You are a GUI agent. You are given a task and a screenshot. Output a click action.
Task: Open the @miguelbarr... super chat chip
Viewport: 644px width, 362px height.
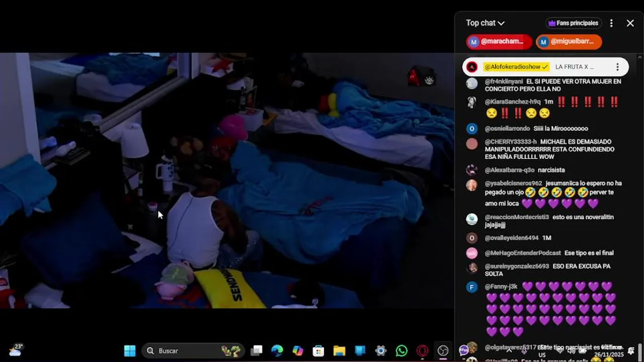pyautogui.click(x=569, y=42)
